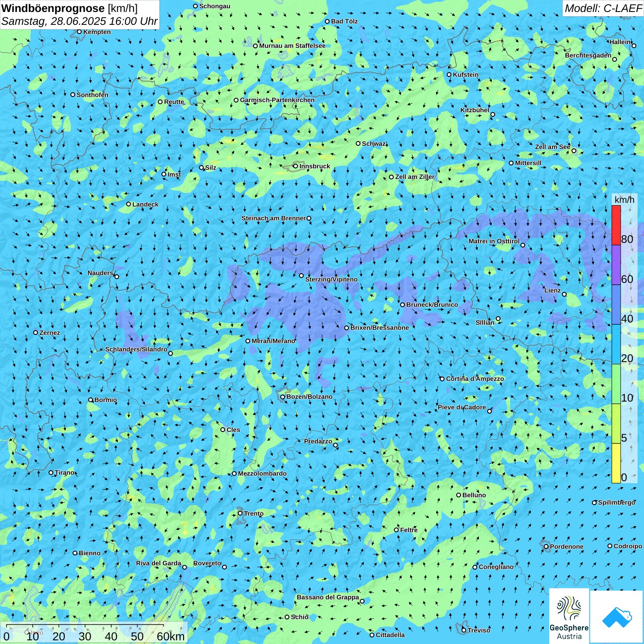
Task: Click the Trento city marker circle
Action: coord(240,513)
